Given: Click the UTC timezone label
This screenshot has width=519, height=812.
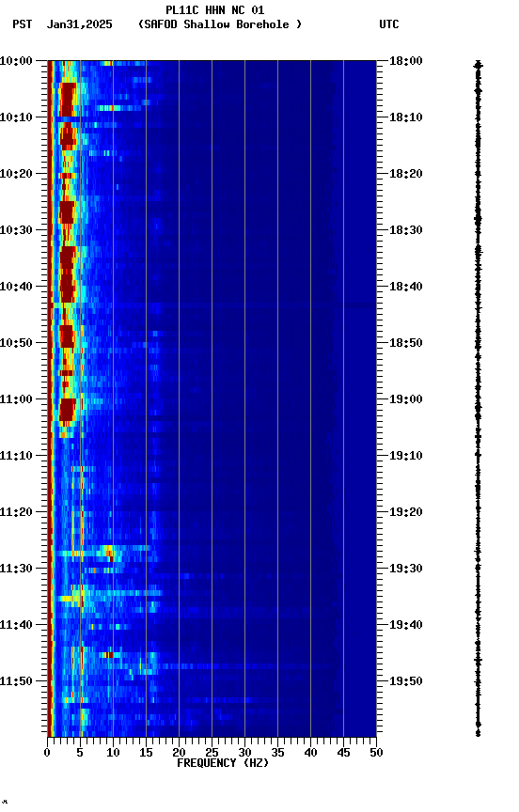Looking at the screenshot, I should pos(389,24).
